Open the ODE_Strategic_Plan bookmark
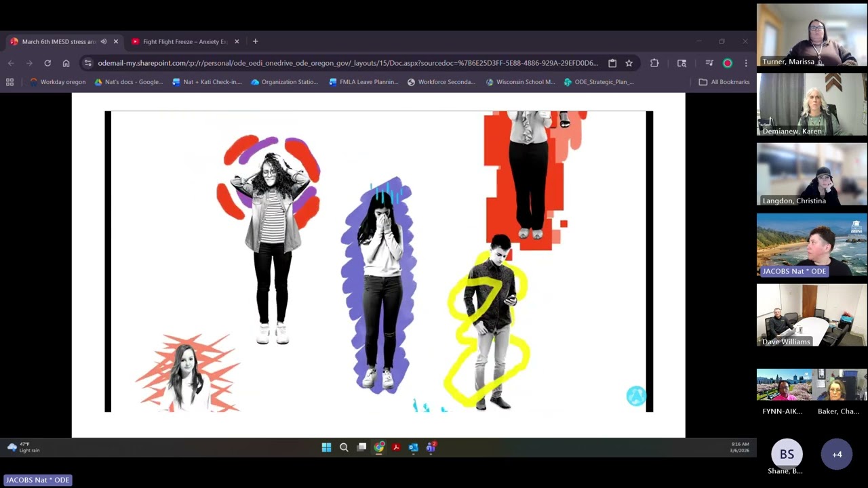868x488 pixels. [599, 82]
